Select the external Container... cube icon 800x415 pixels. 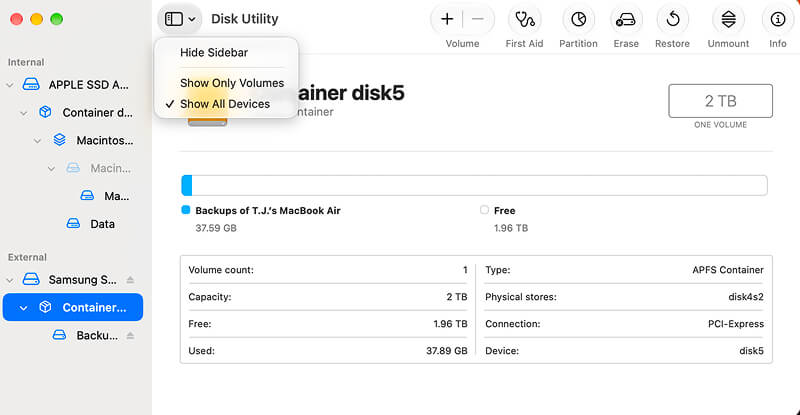point(45,307)
